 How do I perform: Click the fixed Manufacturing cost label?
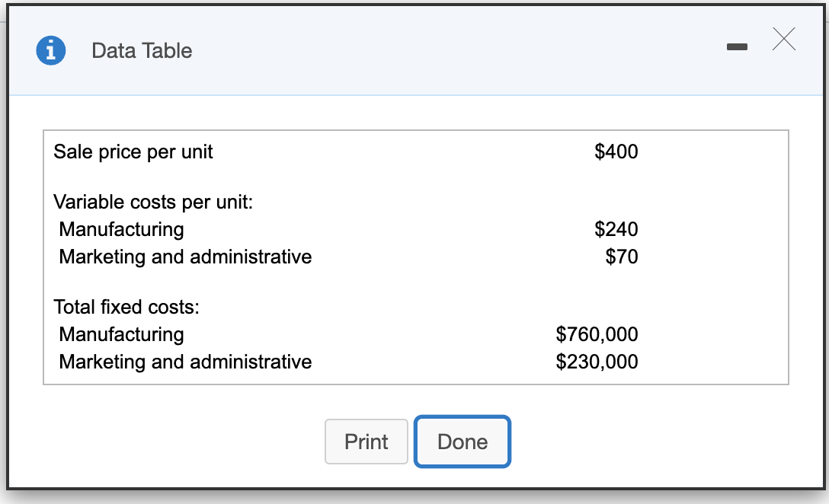coord(122,335)
